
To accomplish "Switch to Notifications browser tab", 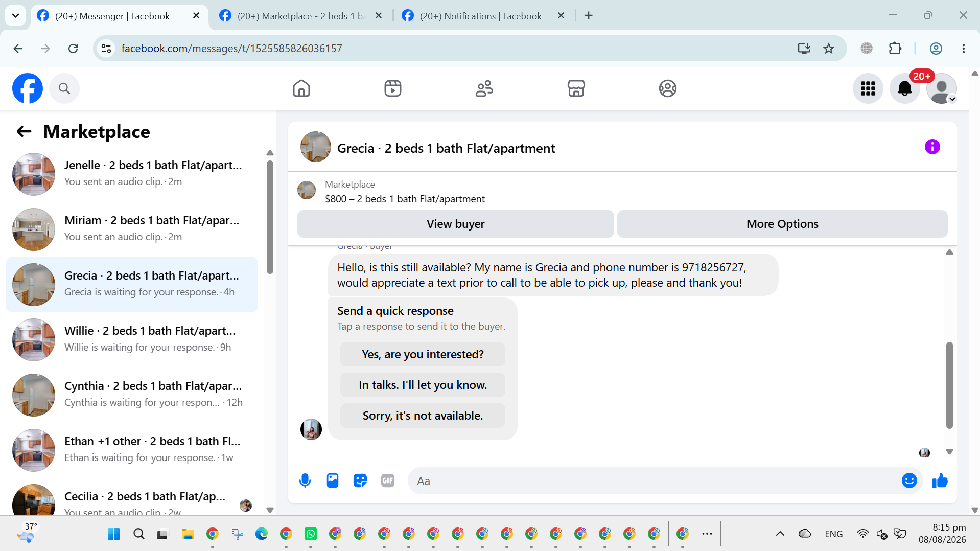I will pos(480,16).
